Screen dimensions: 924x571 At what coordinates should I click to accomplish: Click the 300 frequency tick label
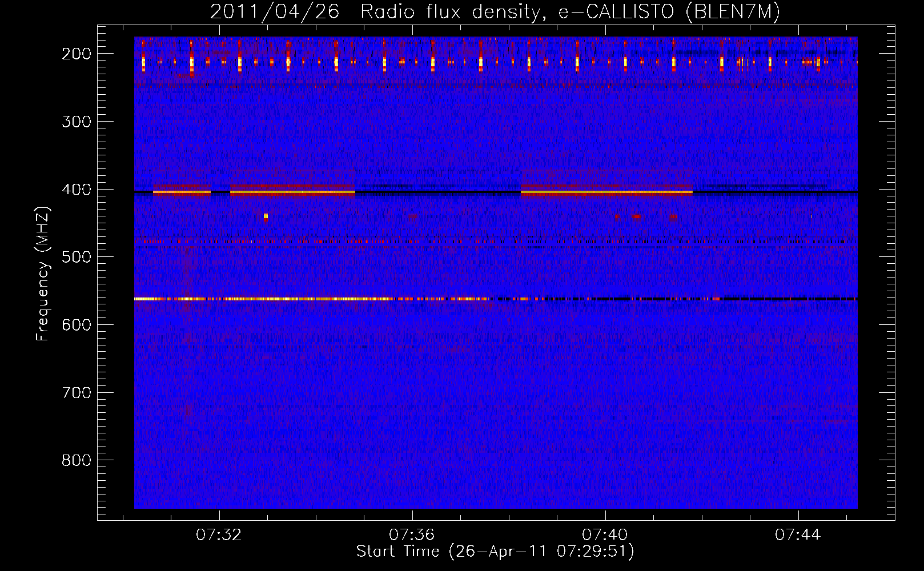point(77,122)
